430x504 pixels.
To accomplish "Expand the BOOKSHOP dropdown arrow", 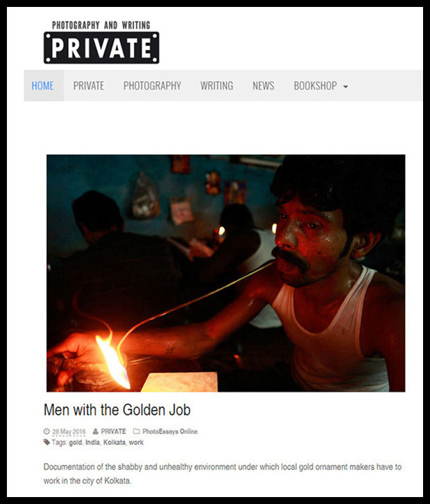I will pyautogui.click(x=345, y=87).
